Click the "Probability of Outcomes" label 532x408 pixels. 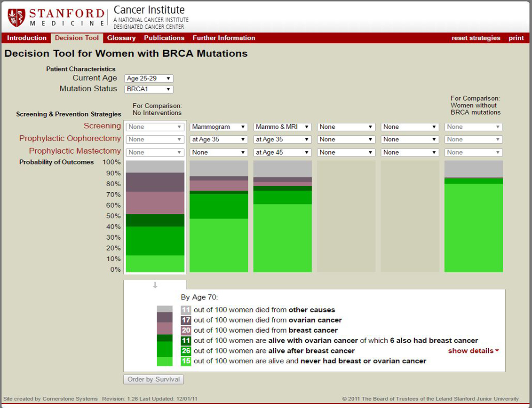click(x=56, y=162)
